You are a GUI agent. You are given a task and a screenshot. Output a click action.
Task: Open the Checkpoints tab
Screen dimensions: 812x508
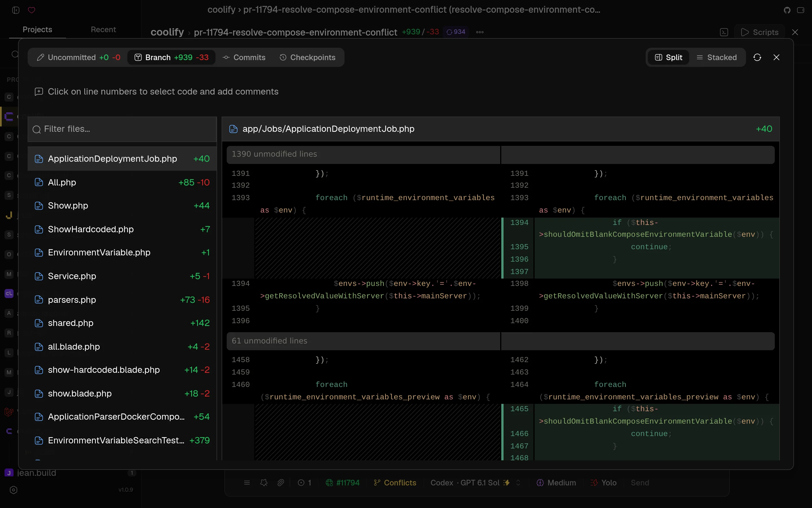tap(307, 58)
